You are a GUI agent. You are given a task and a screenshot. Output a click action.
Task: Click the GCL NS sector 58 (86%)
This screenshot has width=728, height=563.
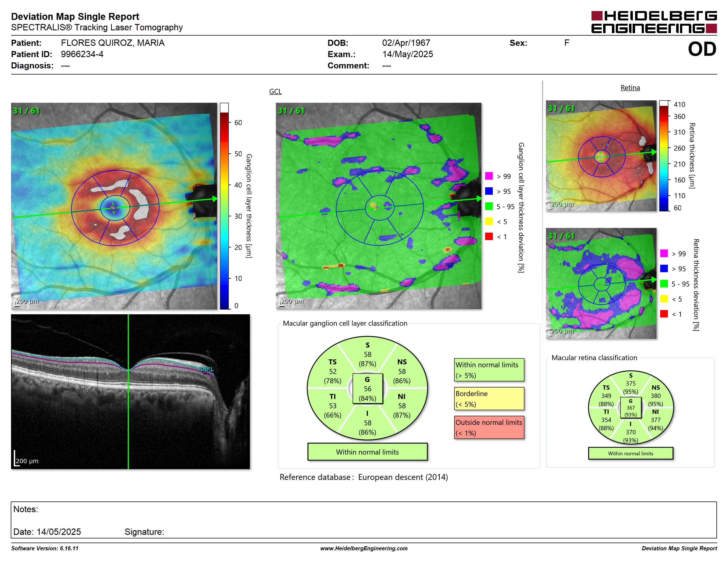click(x=402, y=371)
